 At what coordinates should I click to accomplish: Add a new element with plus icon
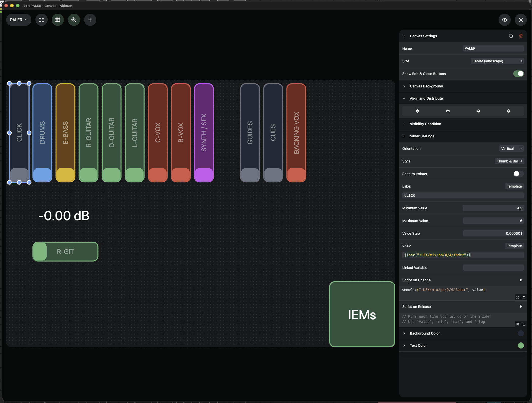pyautogui.click(x=90, y=20)
